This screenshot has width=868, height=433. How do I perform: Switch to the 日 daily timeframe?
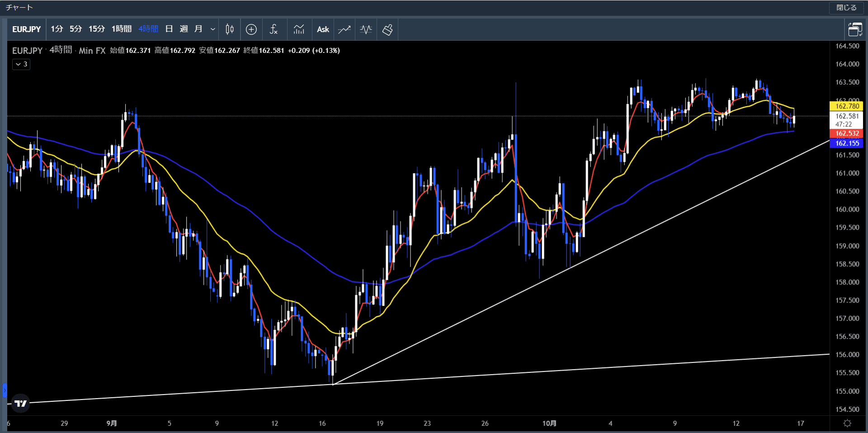[x=169, y=29]
